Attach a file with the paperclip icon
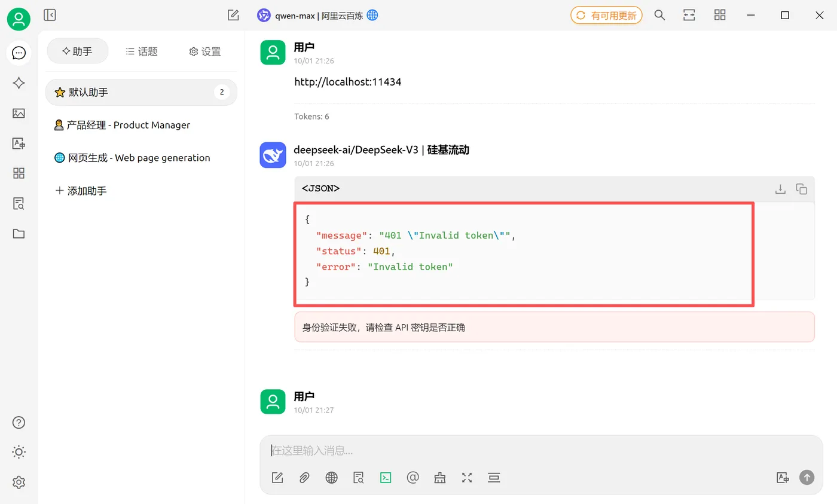 tap(304, 477)
